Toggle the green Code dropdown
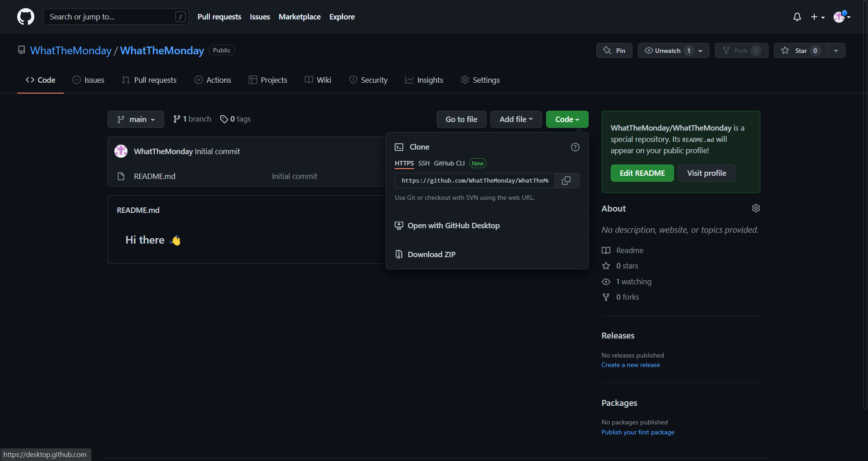 (x=567, y=119)
